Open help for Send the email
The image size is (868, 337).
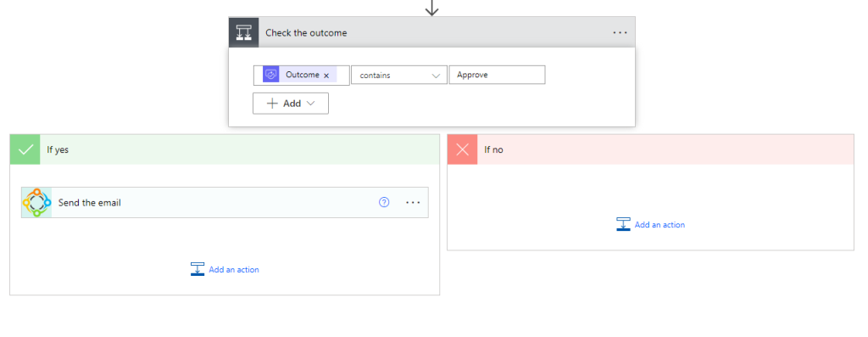pos(384,202)
